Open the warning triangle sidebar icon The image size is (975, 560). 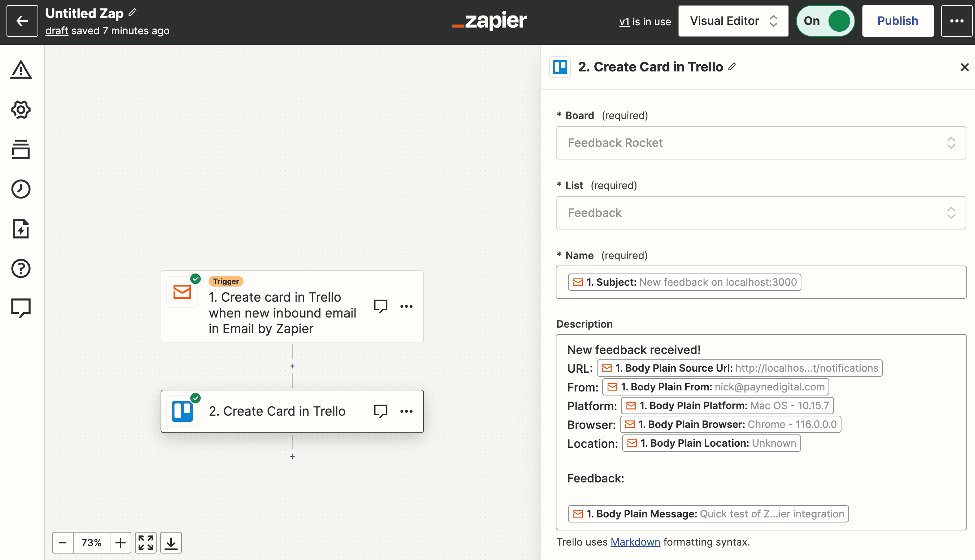coord(21,70)
